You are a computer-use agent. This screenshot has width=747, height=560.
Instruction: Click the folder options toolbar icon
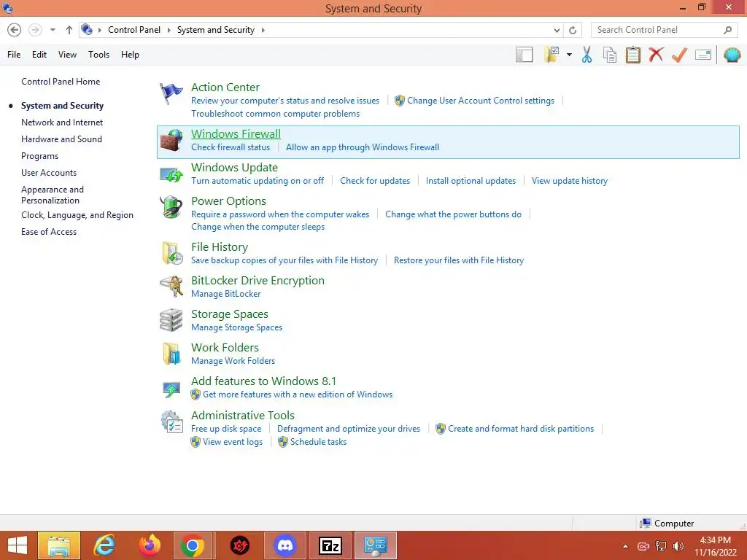pos(551,55)
